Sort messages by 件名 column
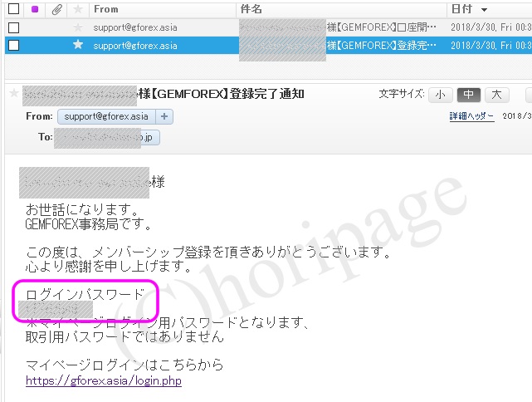 [251, 9]
